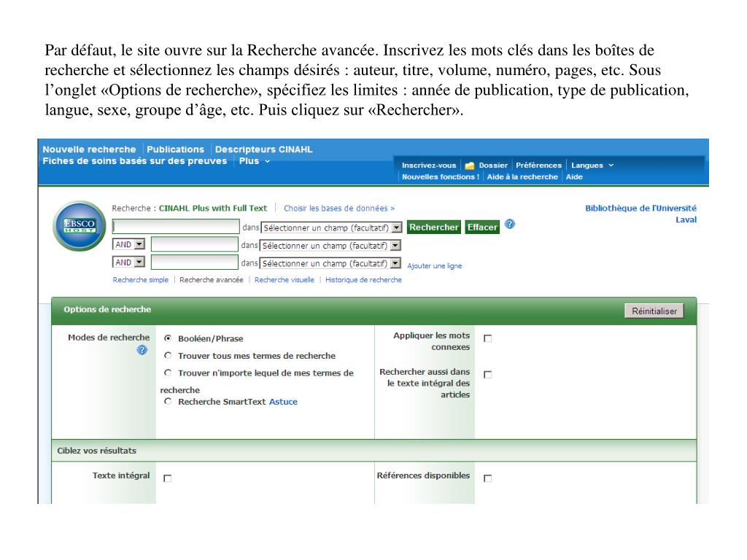Image resolution: width=747 pixels, height=560 pixels.
Task: Click the Effacer button
Action: 482,227
